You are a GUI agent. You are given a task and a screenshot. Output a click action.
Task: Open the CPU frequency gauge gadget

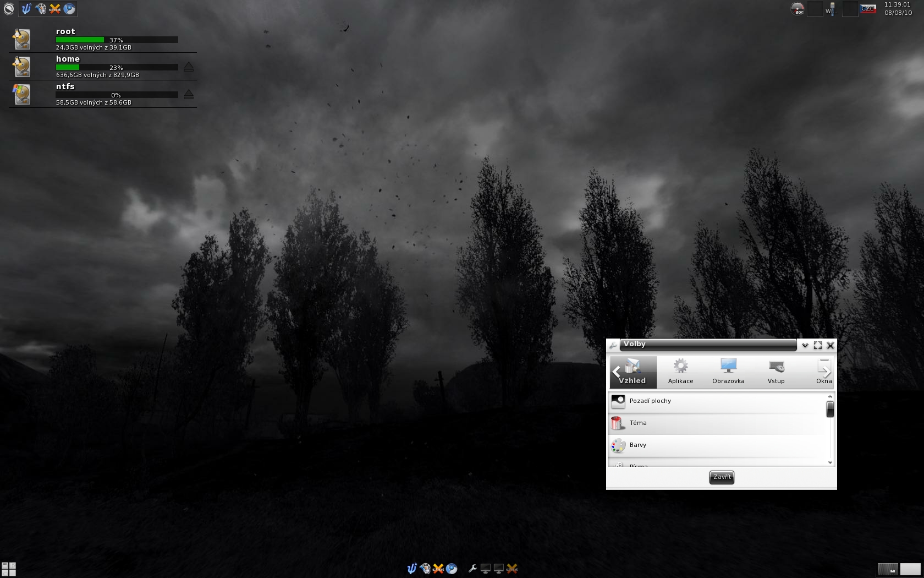click(798, 9)
